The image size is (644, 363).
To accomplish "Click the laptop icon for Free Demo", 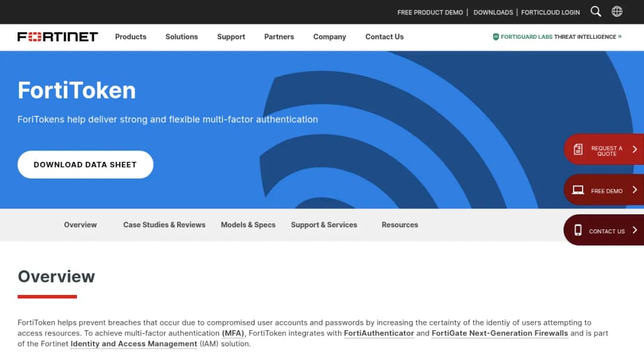I will 578,190.
